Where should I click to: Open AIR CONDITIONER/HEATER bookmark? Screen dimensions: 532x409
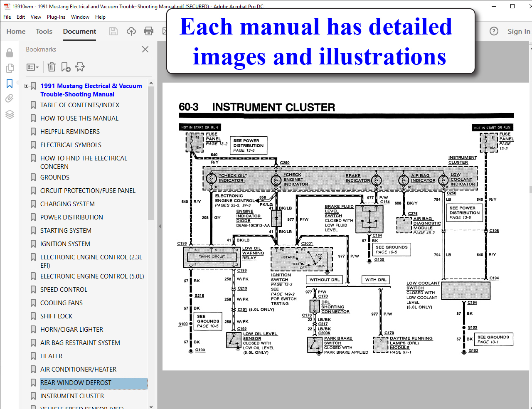(x=78, y=370)
